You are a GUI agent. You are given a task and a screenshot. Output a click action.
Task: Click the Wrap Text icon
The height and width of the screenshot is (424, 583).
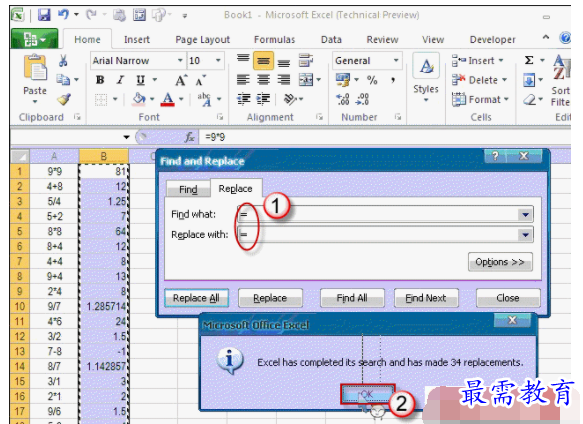point(306,60)
